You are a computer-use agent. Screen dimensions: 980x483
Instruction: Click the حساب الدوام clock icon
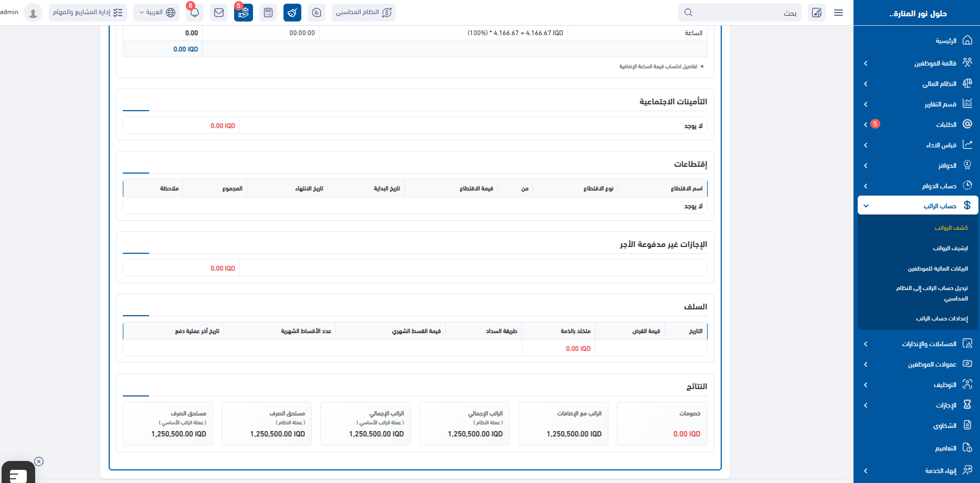click(967, 186)
